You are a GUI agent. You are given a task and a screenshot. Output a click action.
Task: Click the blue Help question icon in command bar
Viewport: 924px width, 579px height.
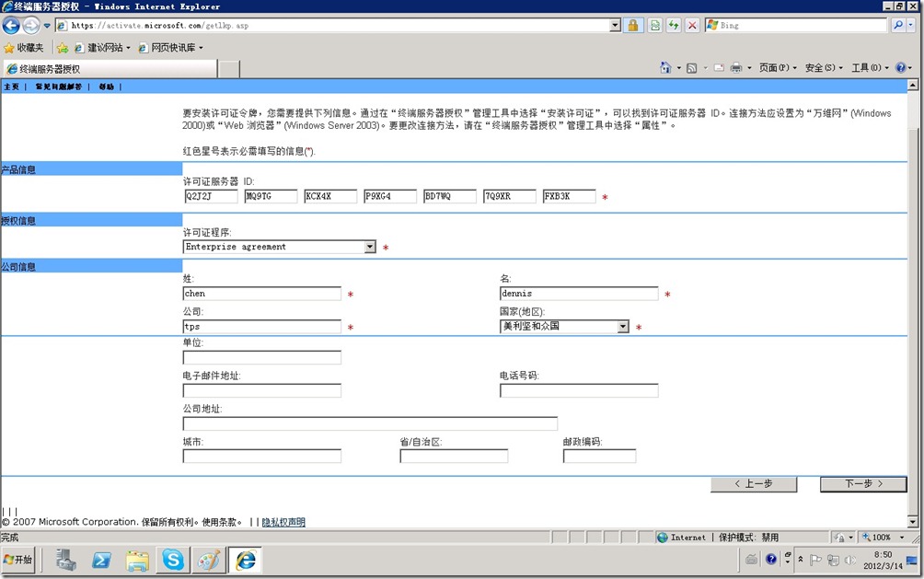coord(900,68)
